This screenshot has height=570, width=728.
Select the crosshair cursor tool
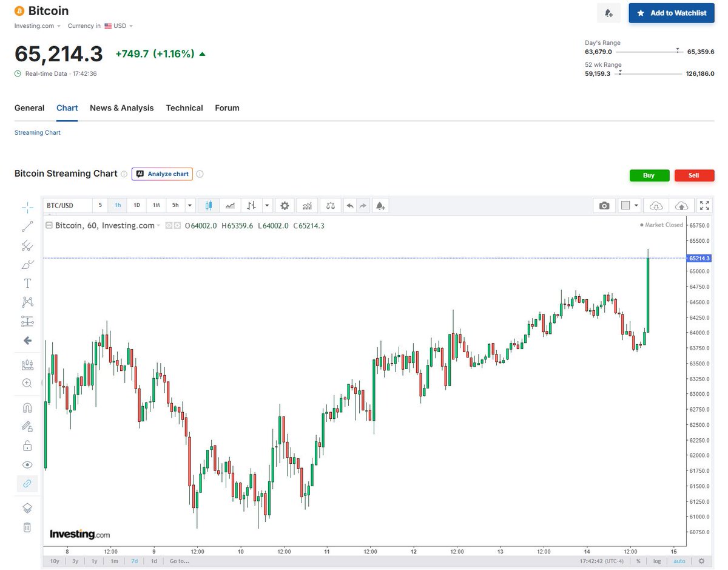pyautogui.click(x=27, y=208)
